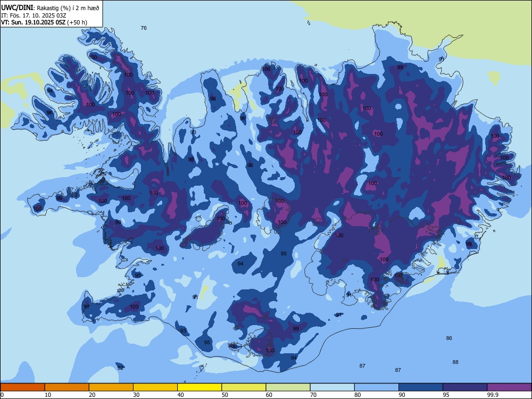Image resolution: width=532 pixels, height=399 pixels.
Task: Select the "IT: Fös. 17. 10. 2025 03Z" line
Action: [33, 15]
